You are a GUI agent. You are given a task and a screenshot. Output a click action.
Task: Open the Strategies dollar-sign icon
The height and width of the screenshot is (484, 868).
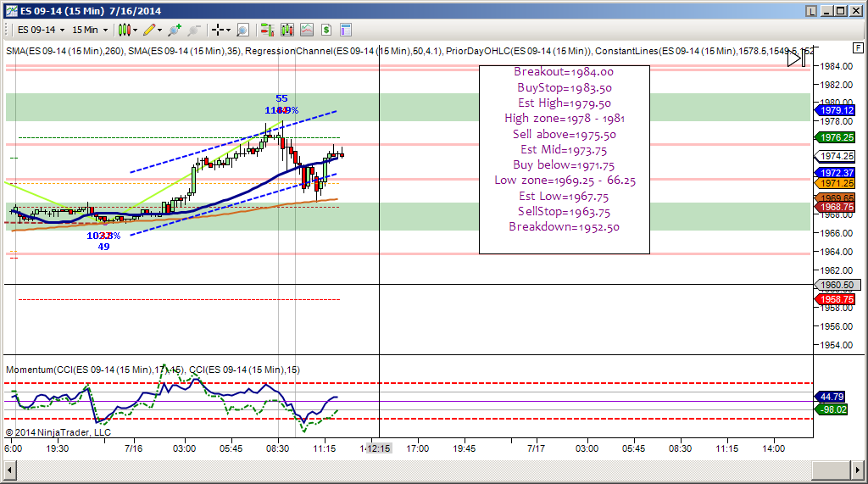pos(326,30)
